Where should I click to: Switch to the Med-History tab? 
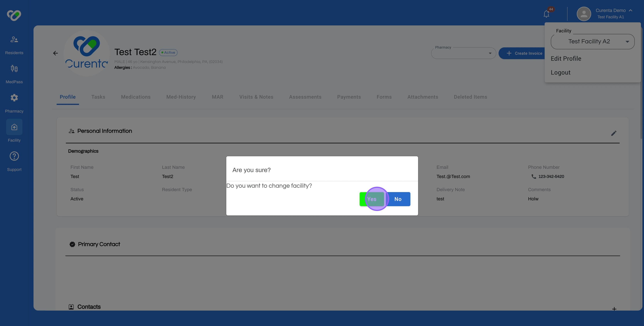coord(181,97)
